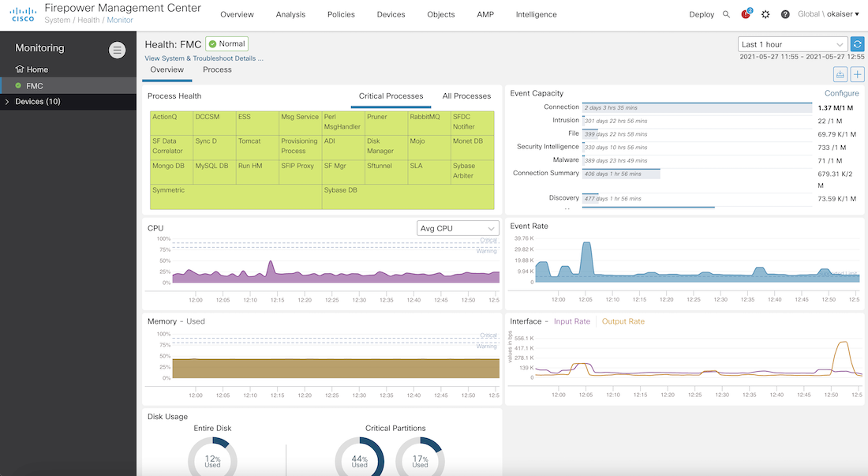
Task: Toggle the Output Rate interface legend
Action: click(x=623, y=321)
